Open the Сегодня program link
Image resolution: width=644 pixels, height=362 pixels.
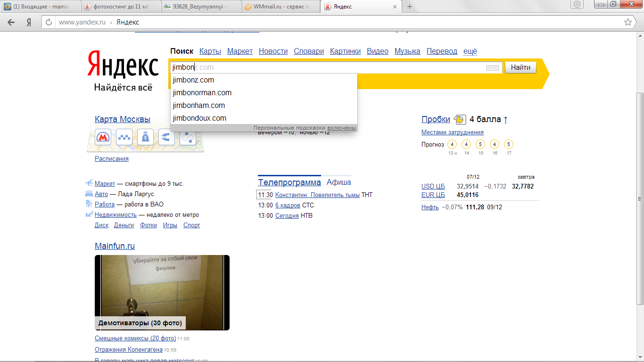tap(287, 216)
